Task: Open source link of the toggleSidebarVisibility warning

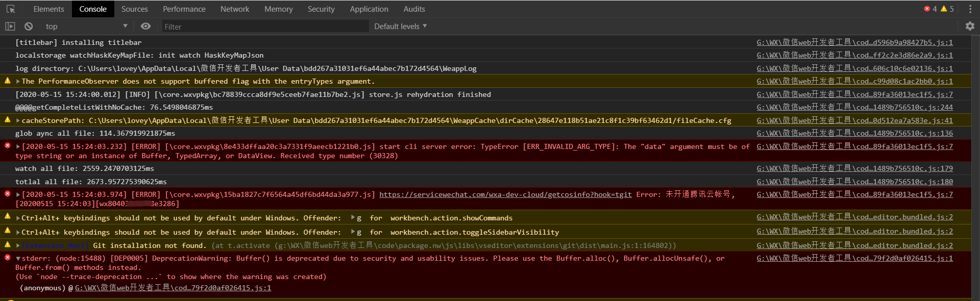Action: tap(854, 232)
